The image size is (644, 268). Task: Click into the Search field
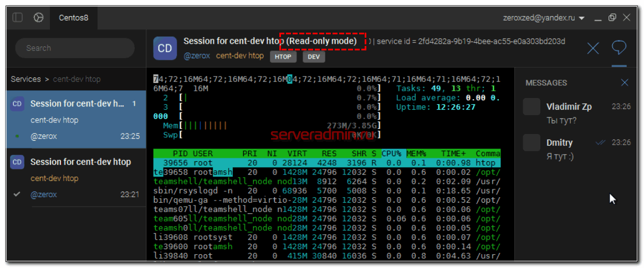pos(75,48)
